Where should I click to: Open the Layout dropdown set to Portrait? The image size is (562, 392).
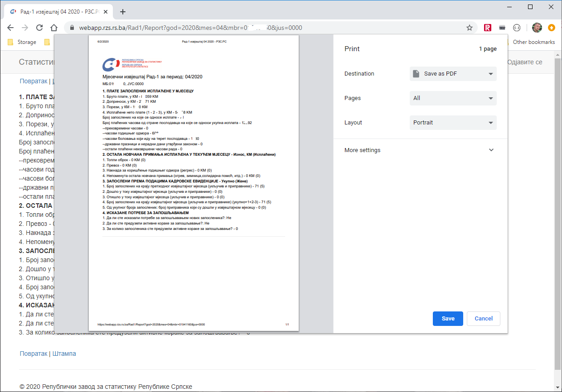point(453,123)
